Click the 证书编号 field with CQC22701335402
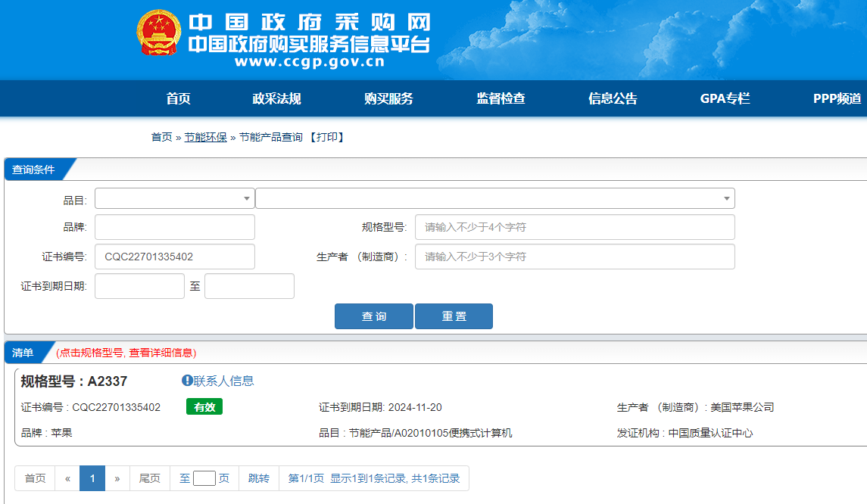This screenshot has height=504, width=867. coord(175,257)
